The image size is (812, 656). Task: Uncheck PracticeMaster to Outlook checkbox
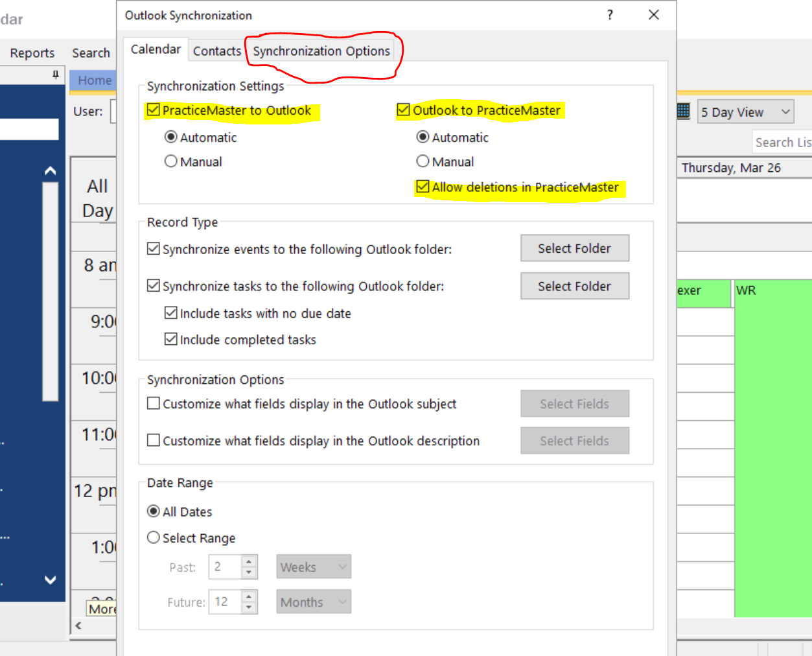click(x=154, y=110)
